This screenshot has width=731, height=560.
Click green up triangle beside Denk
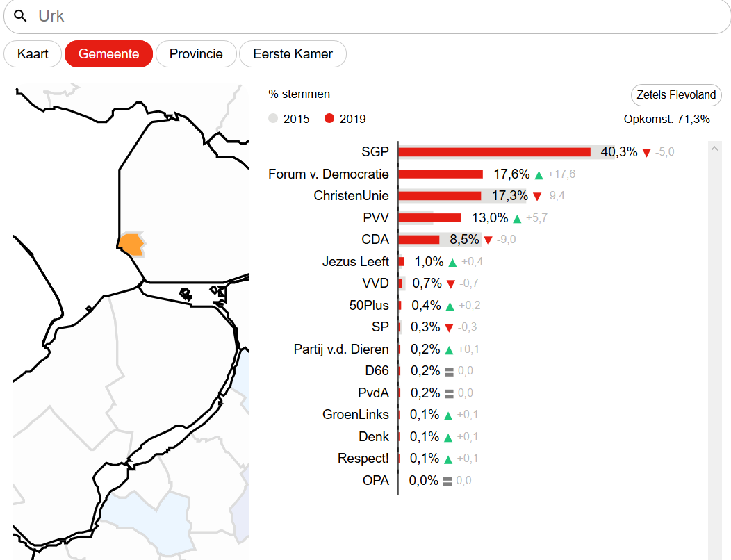[x=448, y=438]
